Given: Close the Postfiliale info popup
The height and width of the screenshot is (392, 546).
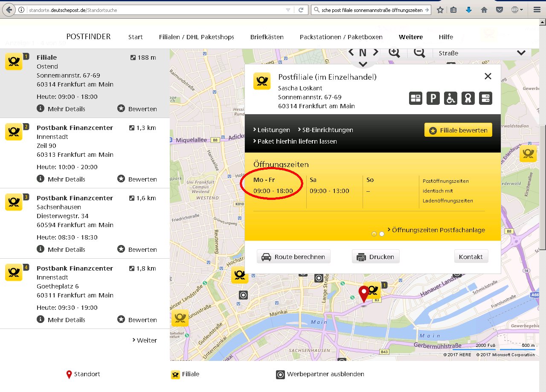Looking at the screenshot, I should [x=488, y=76].
